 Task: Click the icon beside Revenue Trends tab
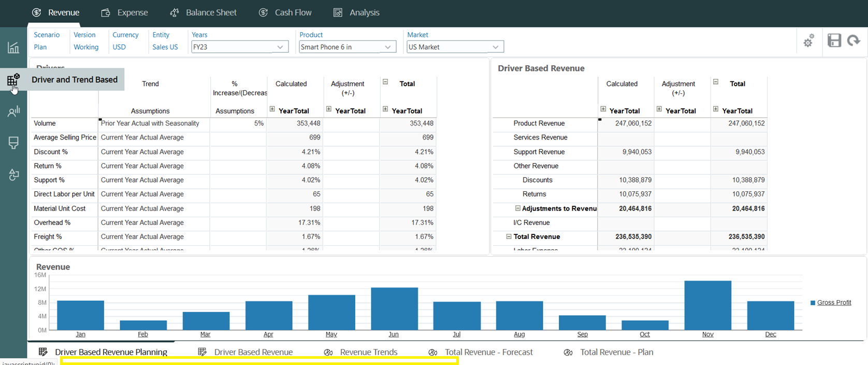pos(328,353)
